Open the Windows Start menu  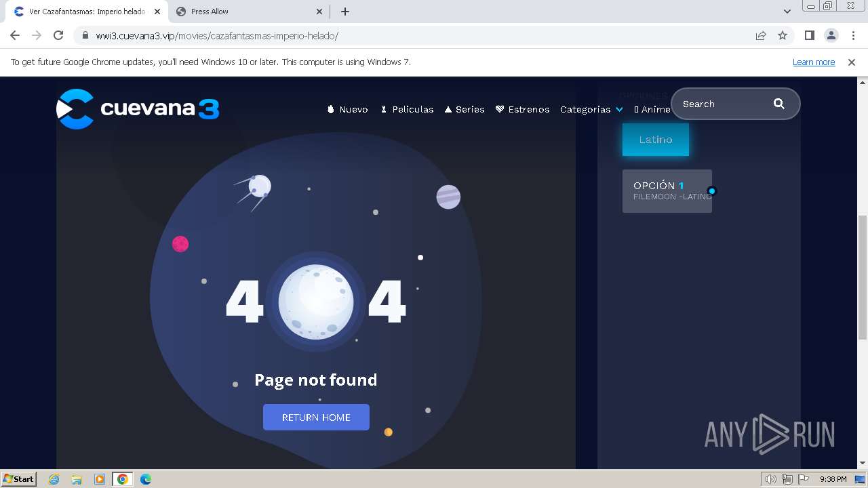pyautogui.click(x=18, y=479)
